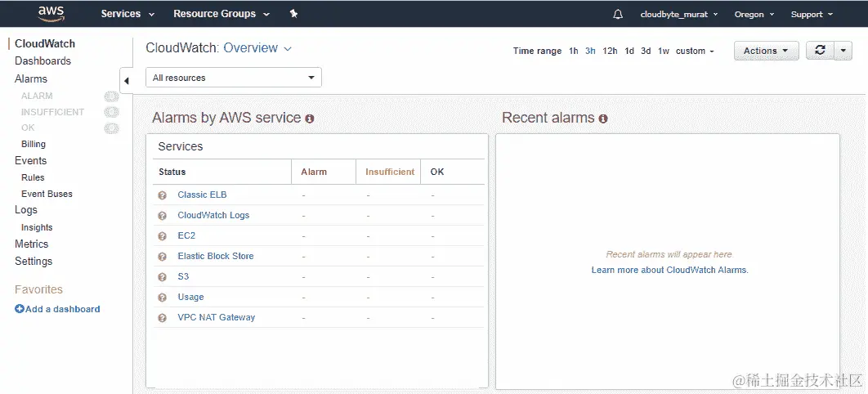Select the 12h time range
Image resolution: width=868 pixels, height=394 pixels.
coord(610,51)
